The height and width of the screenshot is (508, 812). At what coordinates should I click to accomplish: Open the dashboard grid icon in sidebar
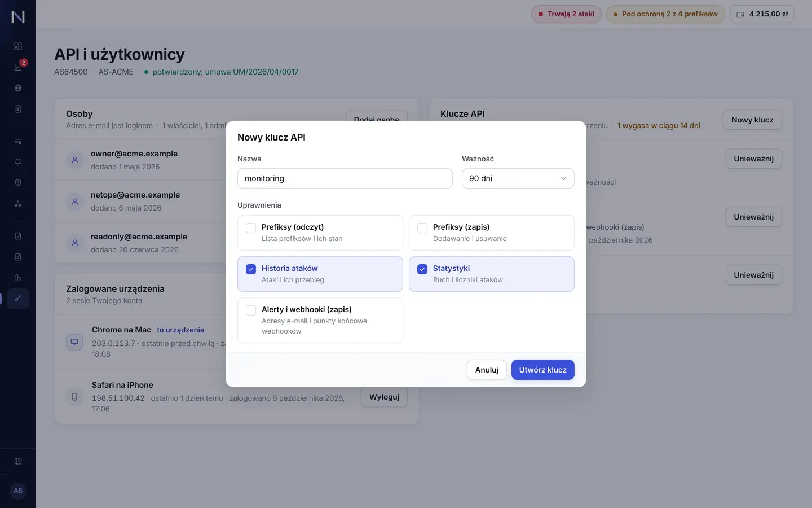click(x=18, y=46)
